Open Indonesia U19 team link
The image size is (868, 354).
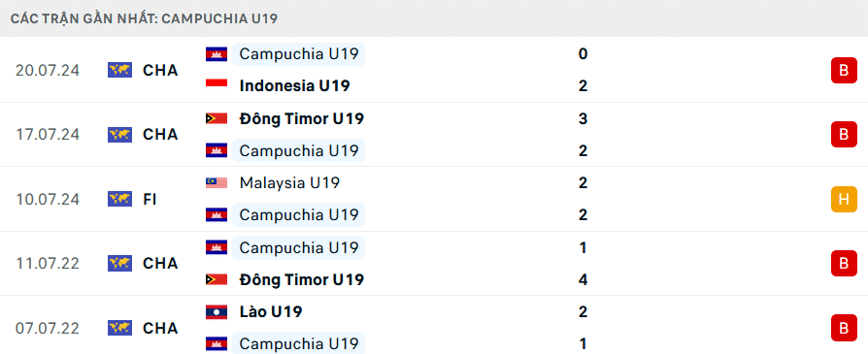294,86
